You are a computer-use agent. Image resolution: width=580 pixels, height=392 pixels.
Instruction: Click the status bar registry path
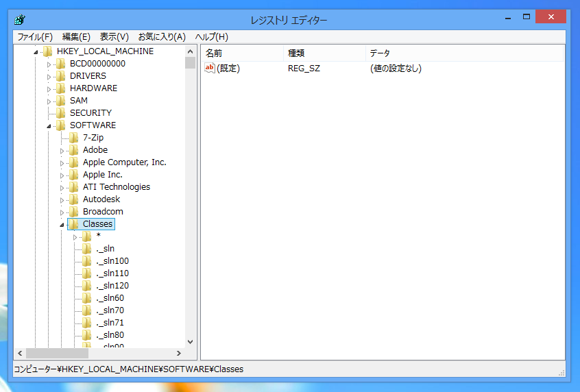tap(129, 369)
